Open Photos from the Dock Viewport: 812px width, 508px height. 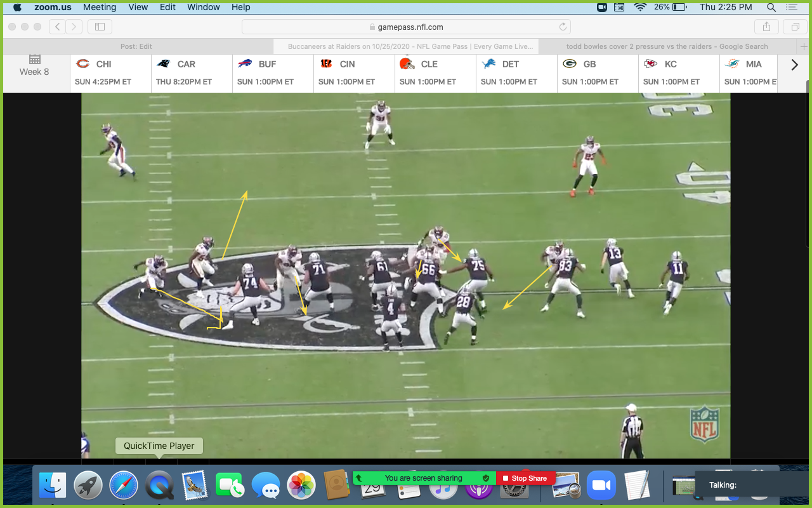[301, 485]
